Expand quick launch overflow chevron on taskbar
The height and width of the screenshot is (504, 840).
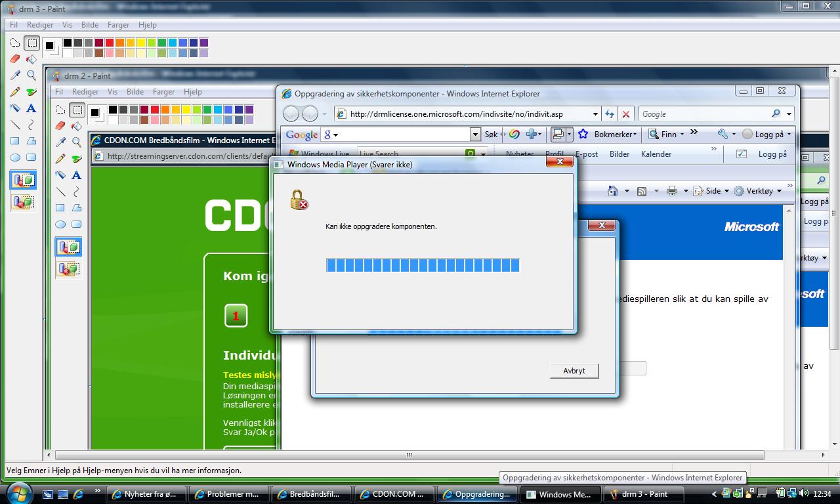click(98, 490)
